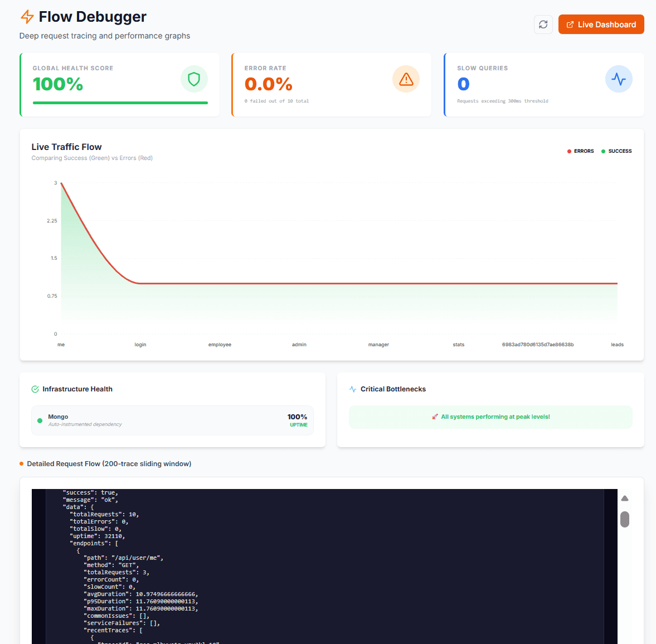The image size is (656, 644).
Task: Click the 'Auto-instrumented dependency' subtitle
Action: pos(85,424)
